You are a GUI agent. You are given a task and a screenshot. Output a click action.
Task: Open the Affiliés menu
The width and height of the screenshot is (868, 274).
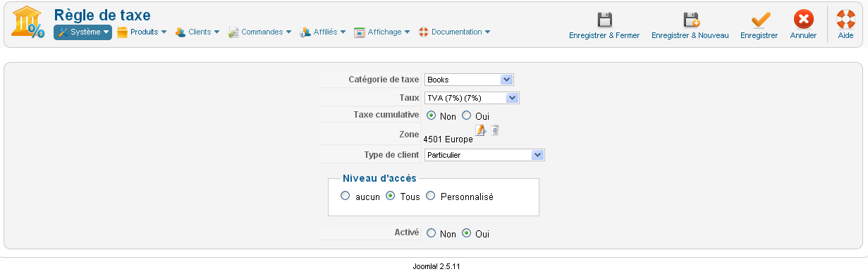pos(323,32)
